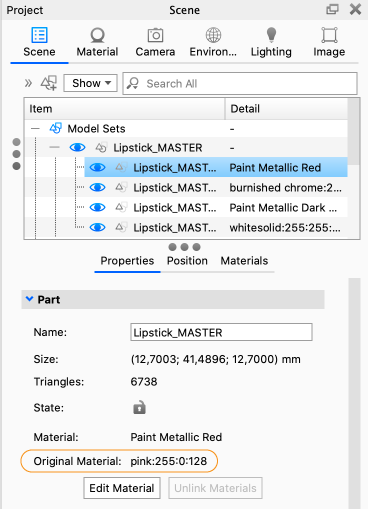Click the Scene list icon
The height and width of the screenshot is (509, 368).
click(x=39, y=35)
